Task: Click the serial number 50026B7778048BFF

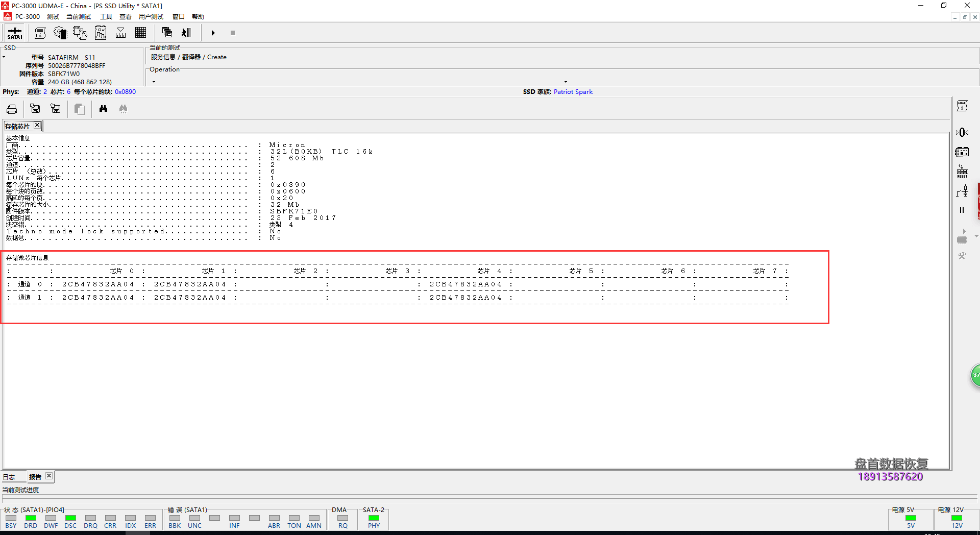Action: 77,66
